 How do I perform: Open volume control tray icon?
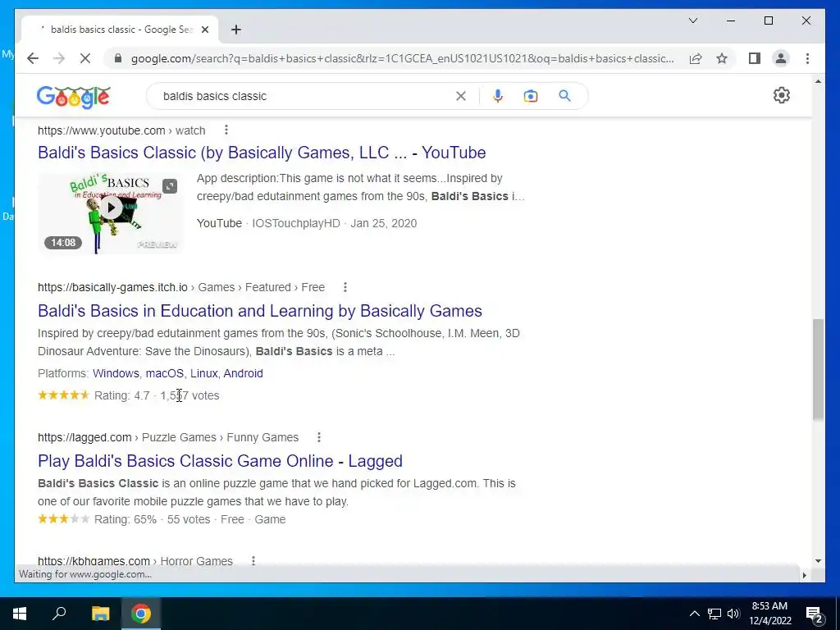coord(733,614)
